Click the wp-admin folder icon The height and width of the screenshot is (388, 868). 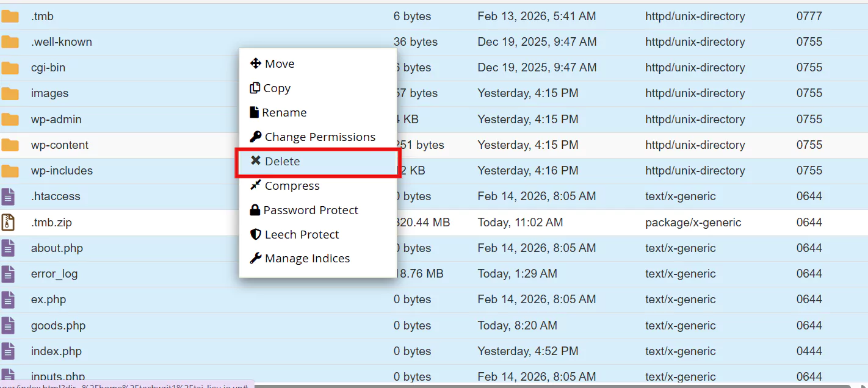coord(10,120)
